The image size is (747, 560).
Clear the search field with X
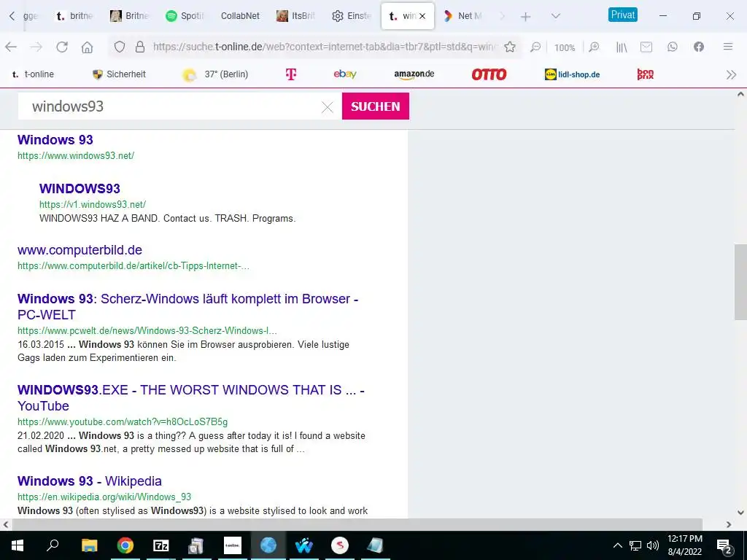[x=328, y=107]
